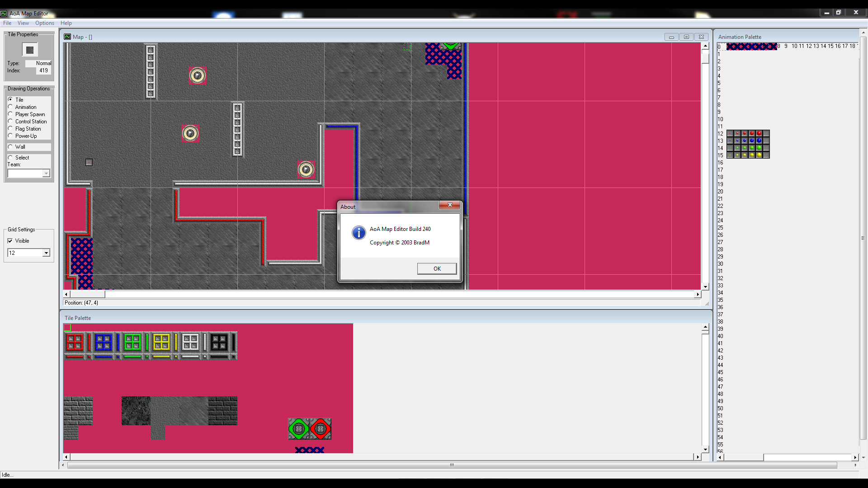The height and width of the screenshot is (488, 868).
Task: Close the Map child window
Action: tap(701, 37)
